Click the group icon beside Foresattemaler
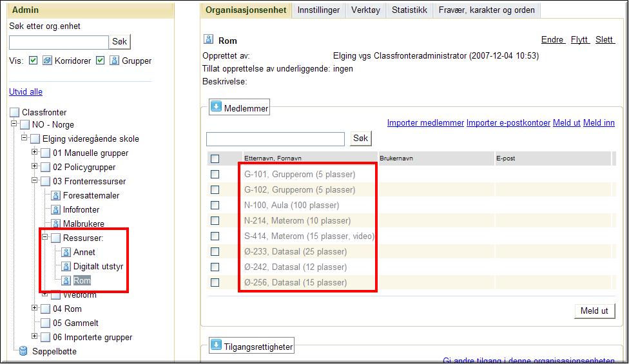Viewport: 629px width, 364px height. [x=56, y=196]
